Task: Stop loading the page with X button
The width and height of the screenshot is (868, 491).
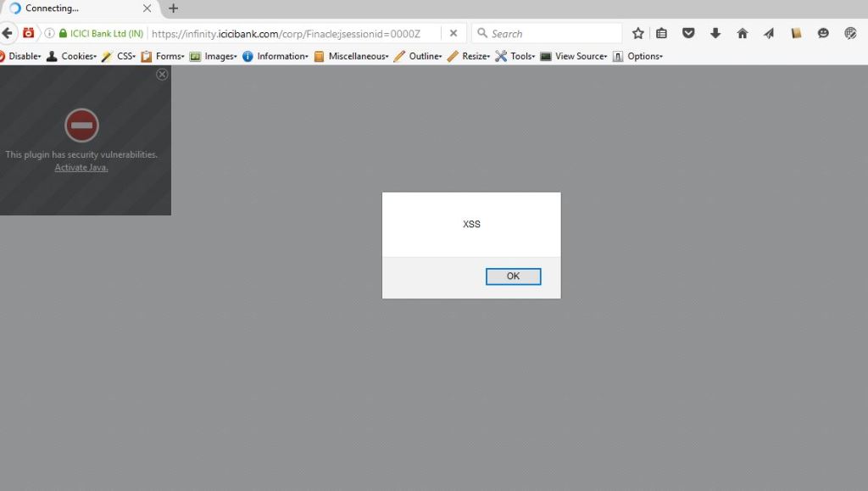Action: point(453,33)
